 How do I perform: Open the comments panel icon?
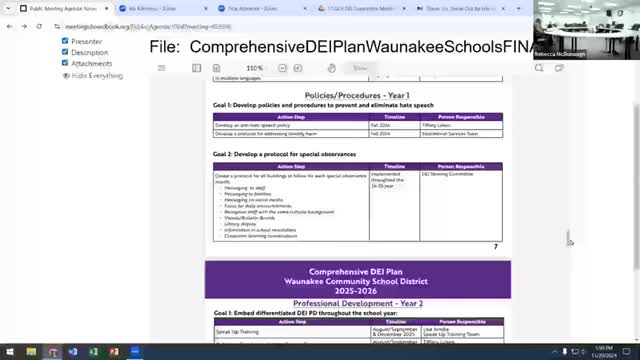[559, 68]
